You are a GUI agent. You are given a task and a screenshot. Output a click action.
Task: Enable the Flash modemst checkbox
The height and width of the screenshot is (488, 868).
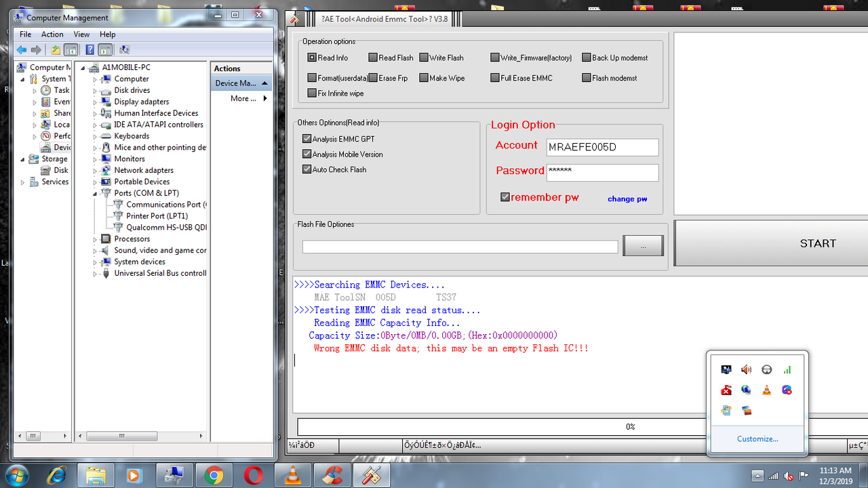pos(587,78)
